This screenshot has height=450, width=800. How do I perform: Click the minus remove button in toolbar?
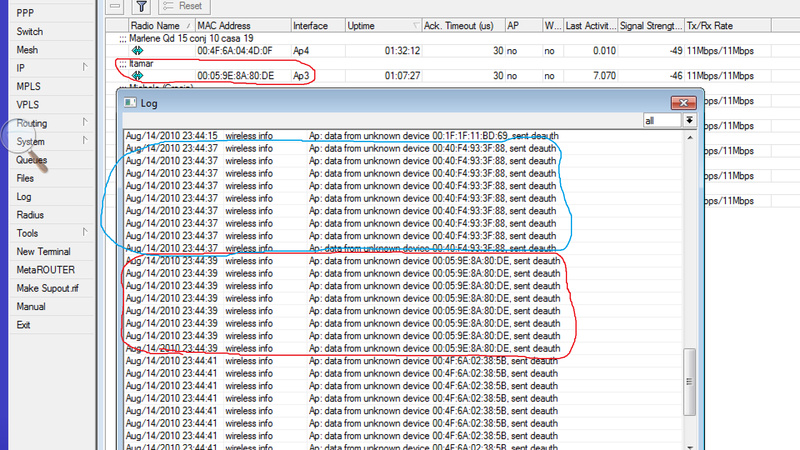[115, 6]
